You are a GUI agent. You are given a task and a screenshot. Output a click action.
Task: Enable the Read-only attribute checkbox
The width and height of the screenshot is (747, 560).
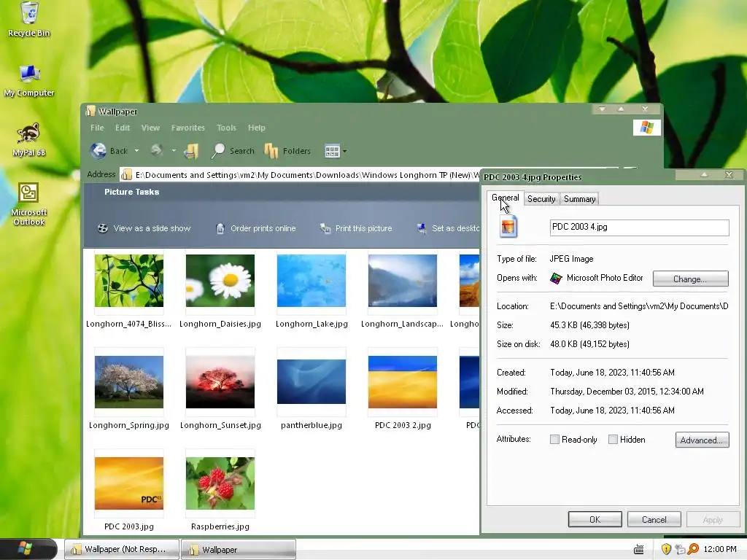tap(554, 440)
